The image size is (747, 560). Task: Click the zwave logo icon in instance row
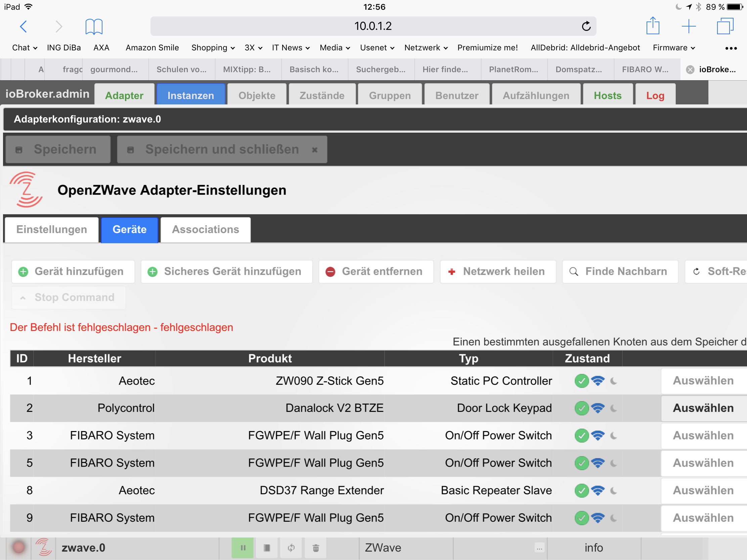click(x=44, y=547)
